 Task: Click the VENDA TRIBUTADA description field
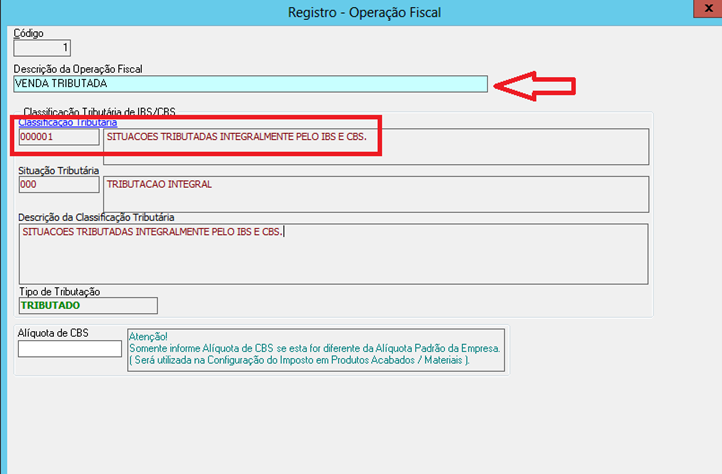[250, 84]
